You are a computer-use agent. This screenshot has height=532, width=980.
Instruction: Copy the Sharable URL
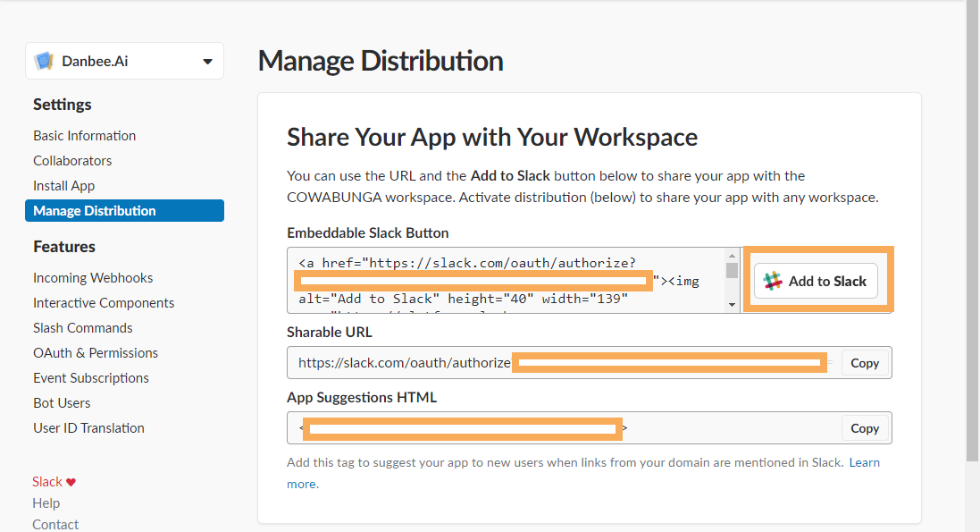click(865, 363)
